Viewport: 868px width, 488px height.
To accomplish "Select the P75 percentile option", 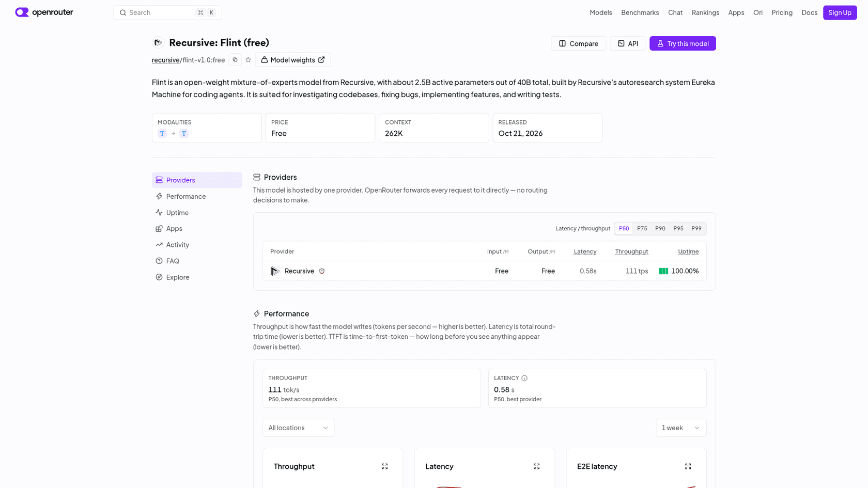I will (x=642, y=228).
